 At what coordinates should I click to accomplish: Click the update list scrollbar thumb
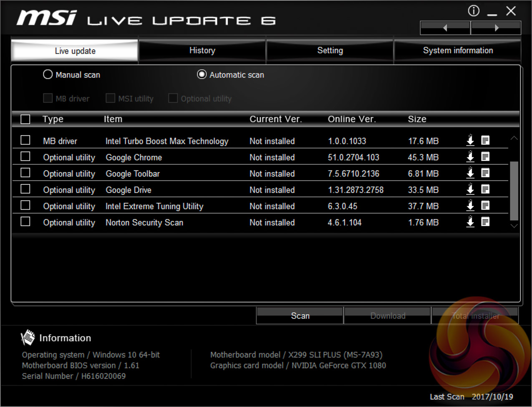[x=514, y=191]
